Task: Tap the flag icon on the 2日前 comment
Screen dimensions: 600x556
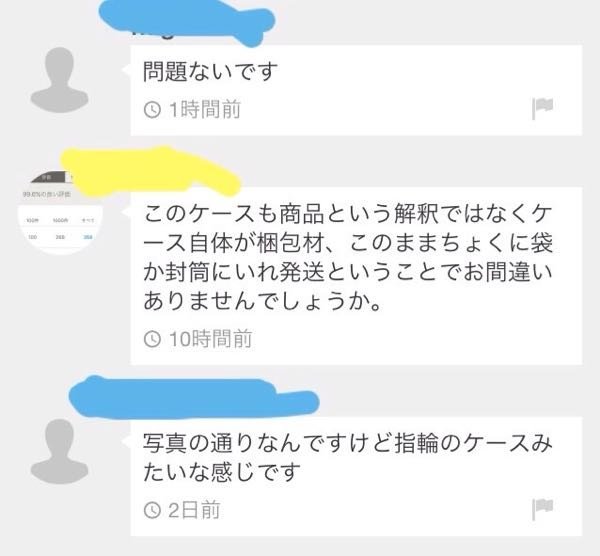Action: click(543, 509)
